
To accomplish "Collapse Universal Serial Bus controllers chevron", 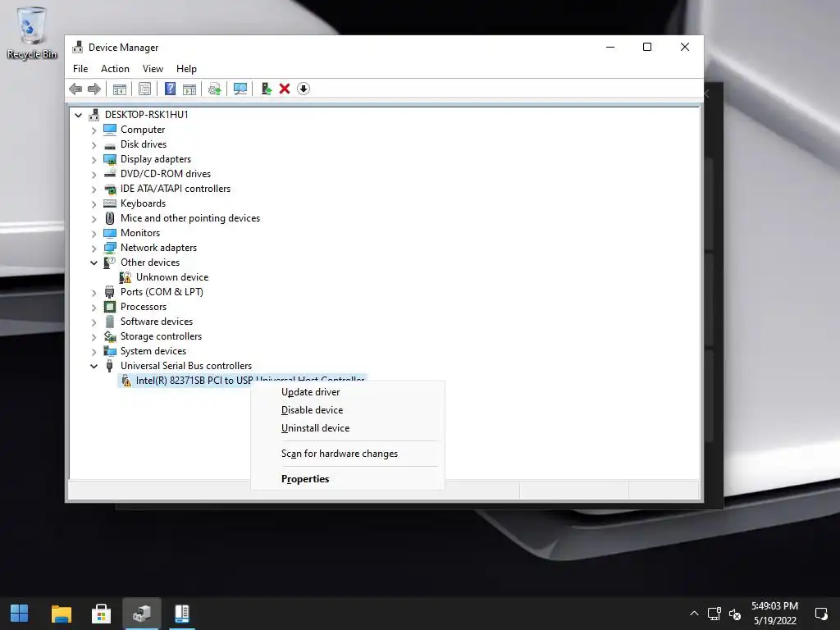I will coord(94,367).
